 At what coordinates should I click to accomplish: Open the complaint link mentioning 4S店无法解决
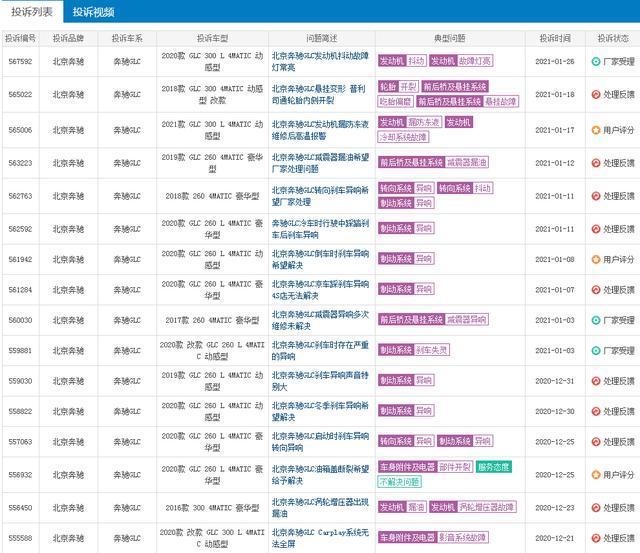click(x=320, y=290)
